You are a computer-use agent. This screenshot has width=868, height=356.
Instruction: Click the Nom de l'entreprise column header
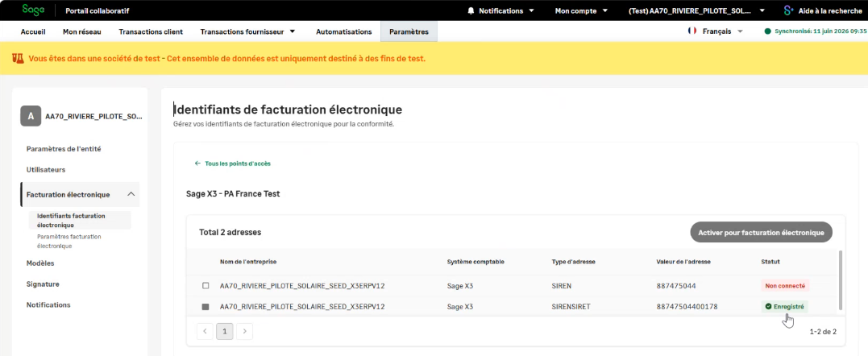point(248,262)
